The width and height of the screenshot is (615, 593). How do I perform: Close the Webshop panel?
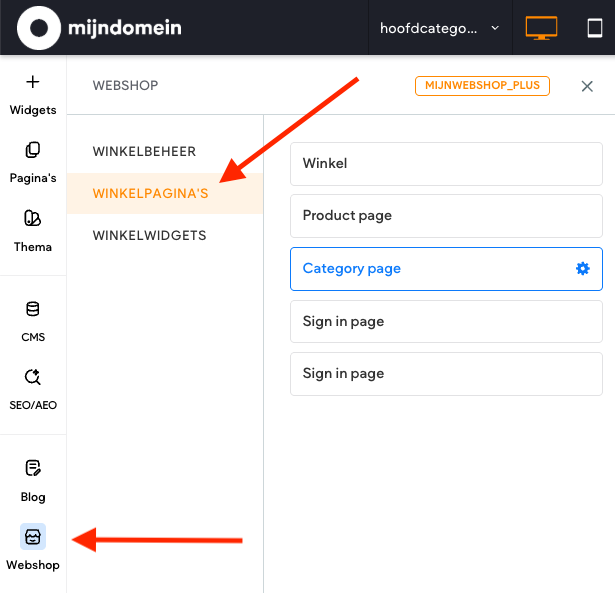point(588,87)
